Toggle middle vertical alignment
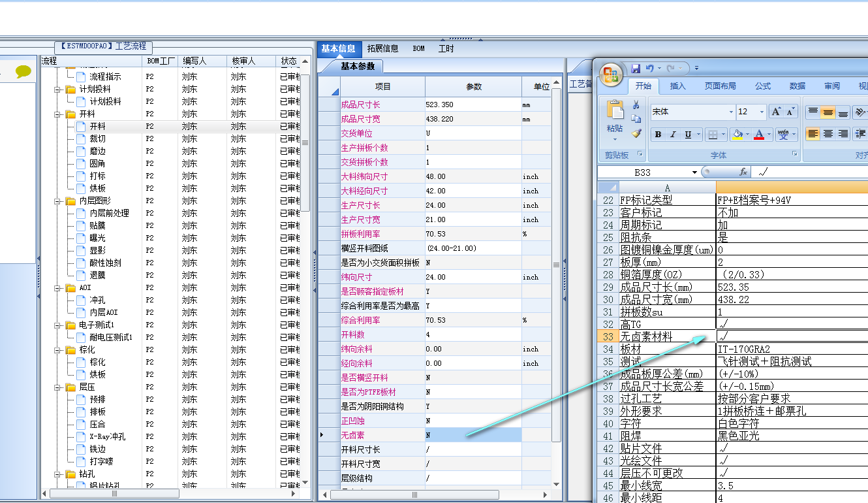Viewport: 868px width, 503px height. (x=828, y=112)
